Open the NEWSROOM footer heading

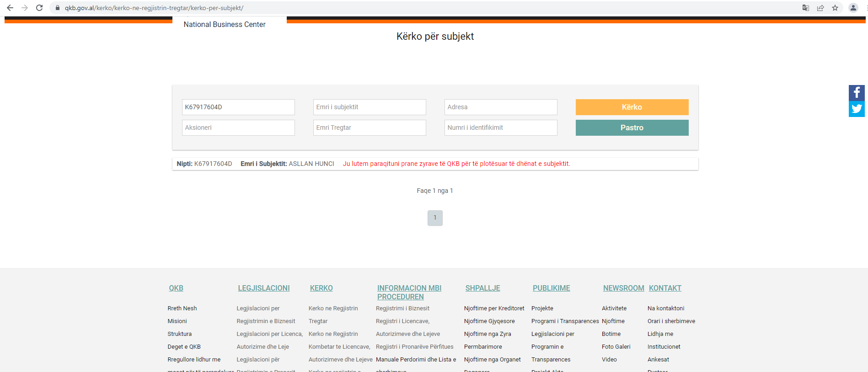[623, 288]
